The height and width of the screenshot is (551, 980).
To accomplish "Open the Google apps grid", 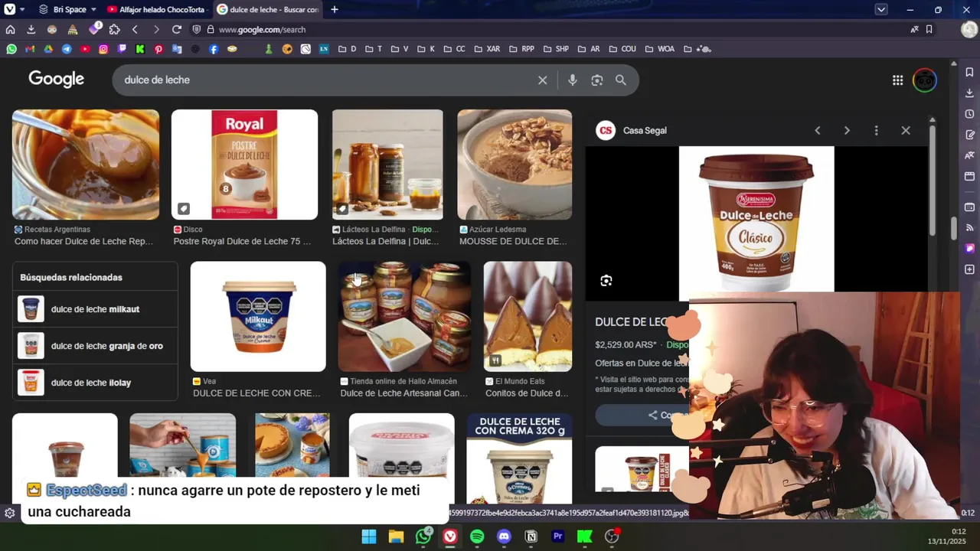I will click(897, 80).
